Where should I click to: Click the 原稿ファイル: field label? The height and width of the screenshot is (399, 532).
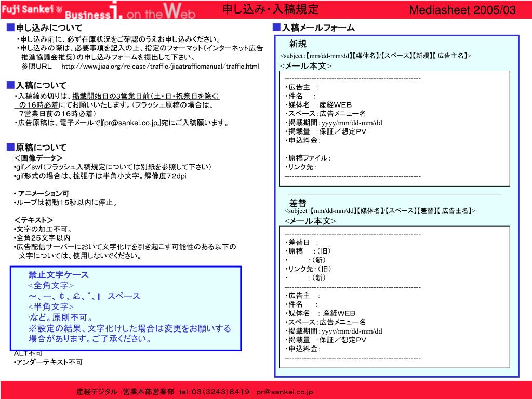coord(308,158)
